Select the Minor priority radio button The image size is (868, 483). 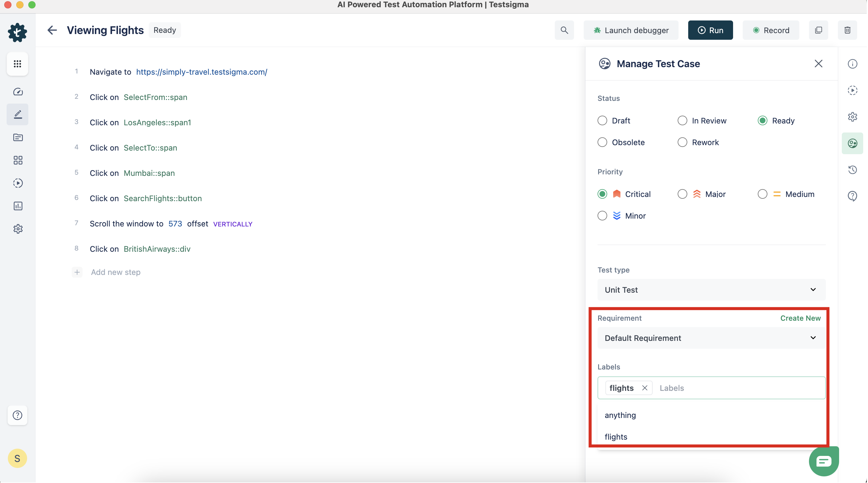602,216
